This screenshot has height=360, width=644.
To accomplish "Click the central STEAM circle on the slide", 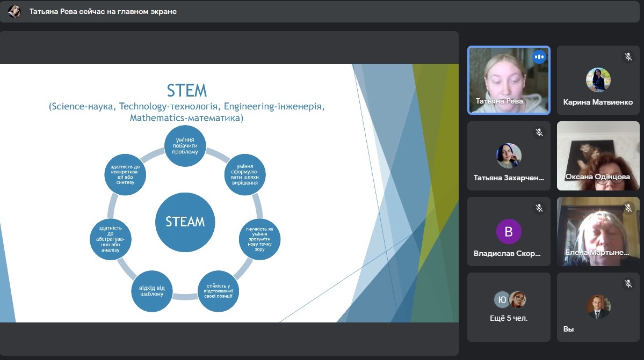I will pos(185,222).
